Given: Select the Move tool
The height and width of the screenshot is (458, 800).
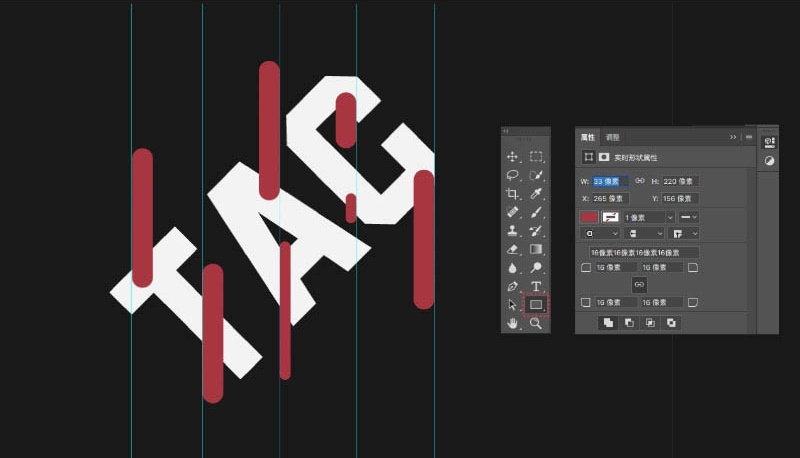Looking at the screenshot, I should coord(512,157).
